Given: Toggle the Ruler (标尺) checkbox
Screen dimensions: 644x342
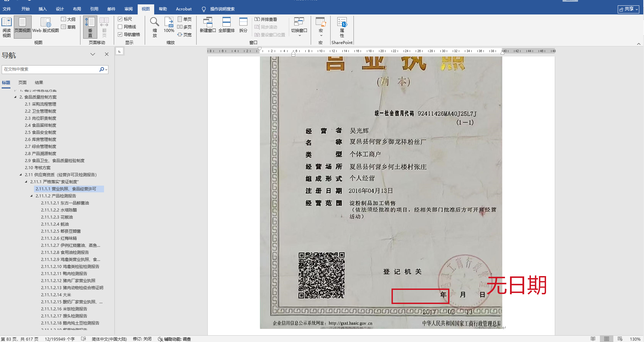Looking at the screenshot, I should (120, 19).
